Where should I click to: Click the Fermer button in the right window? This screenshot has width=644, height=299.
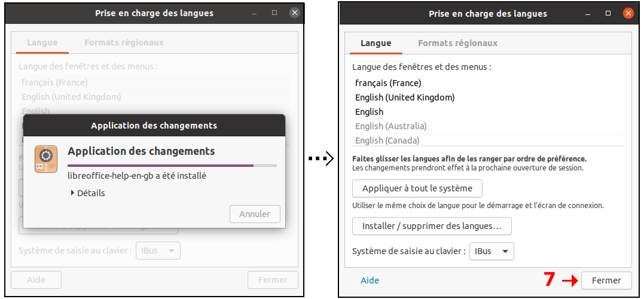(x=606, y=280)
